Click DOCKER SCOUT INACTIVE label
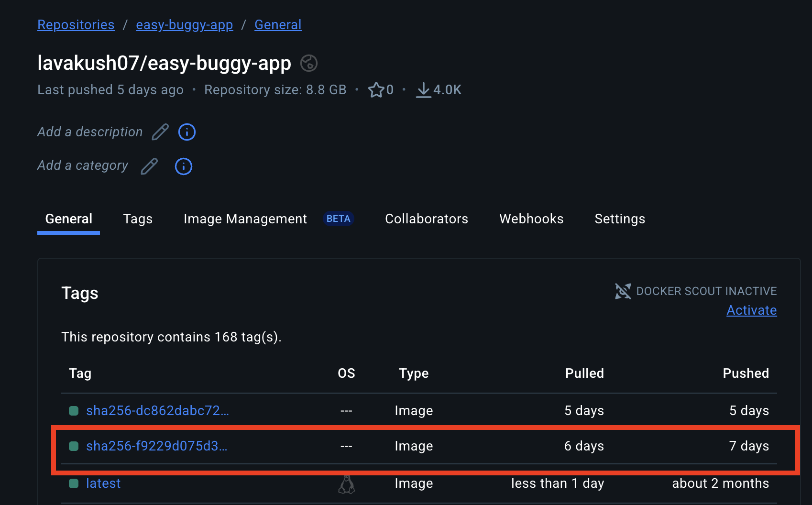 [x=706, y=291]
